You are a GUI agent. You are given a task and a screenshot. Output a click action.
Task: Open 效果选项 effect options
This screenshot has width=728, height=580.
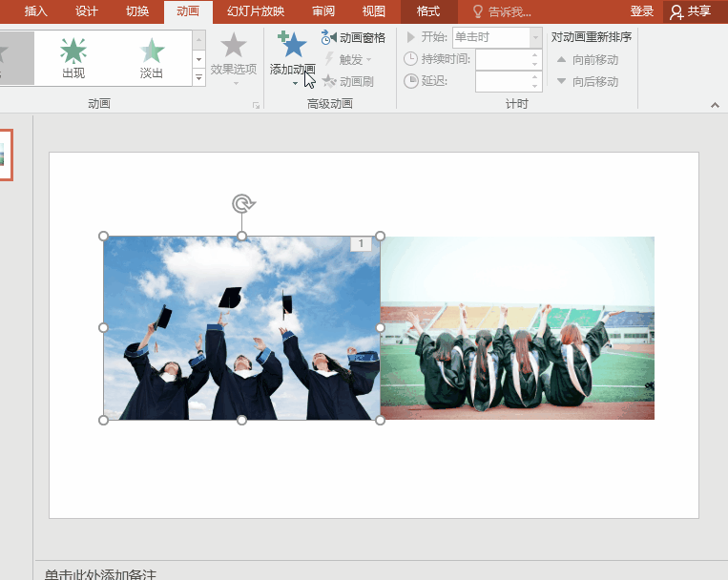(234, 58)
